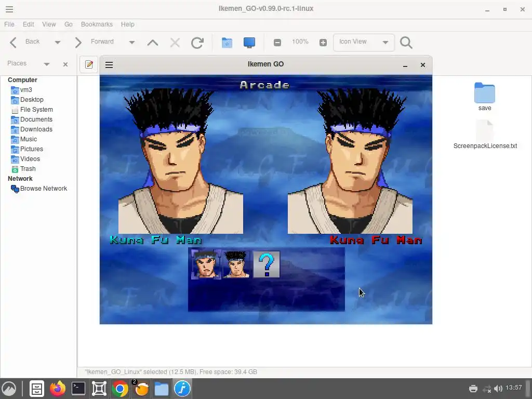Click the Stop loading X icon
The height and width of the screenshot is (399, 532).
click(x=175, y=43)
